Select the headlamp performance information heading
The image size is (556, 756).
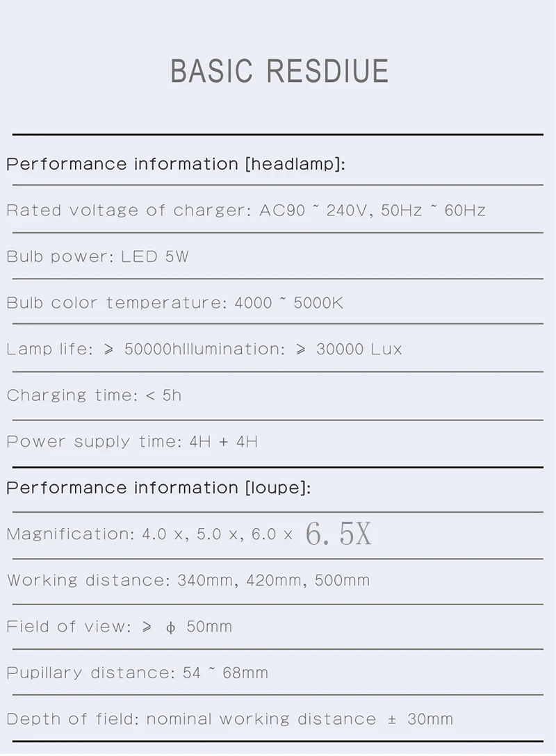click(x=175, y=165)
